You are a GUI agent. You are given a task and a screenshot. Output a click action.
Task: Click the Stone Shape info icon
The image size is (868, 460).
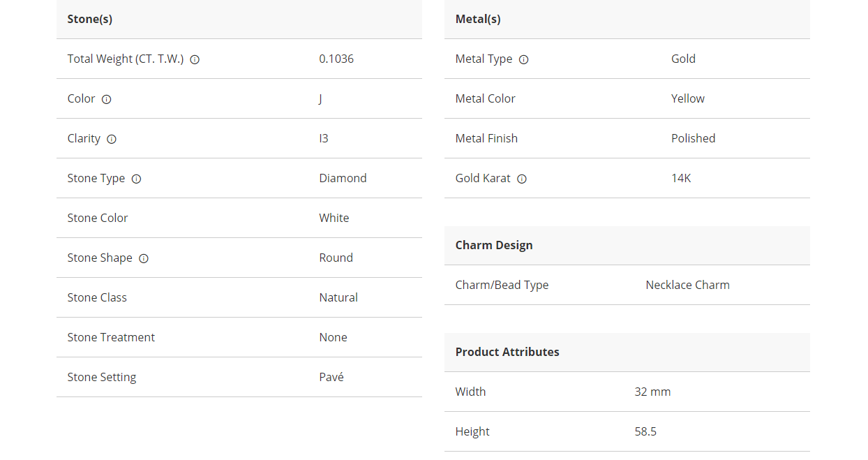click(144, 259)
